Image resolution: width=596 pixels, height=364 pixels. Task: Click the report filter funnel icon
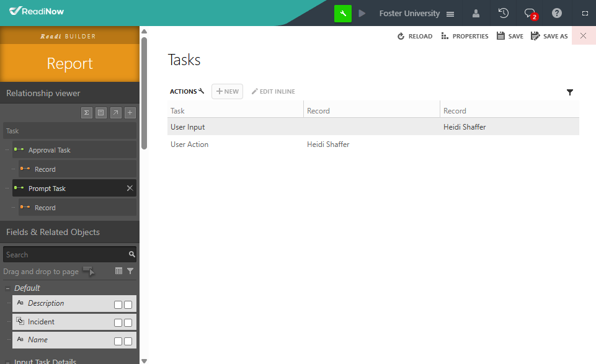pos(570,92)
